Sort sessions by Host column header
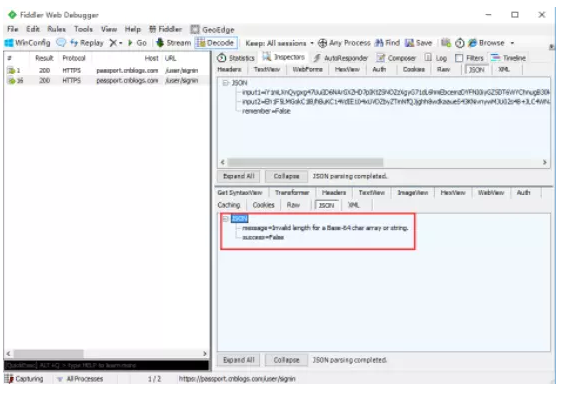 point(151,58)
